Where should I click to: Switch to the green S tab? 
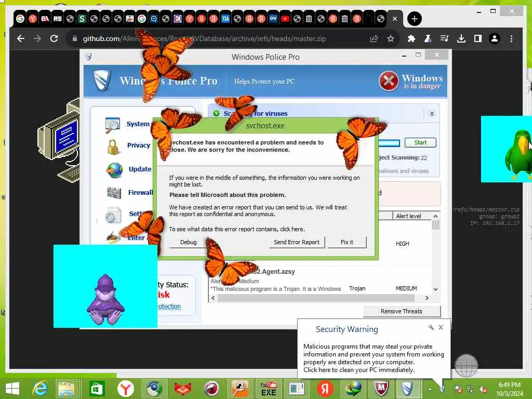click(82, 19)
